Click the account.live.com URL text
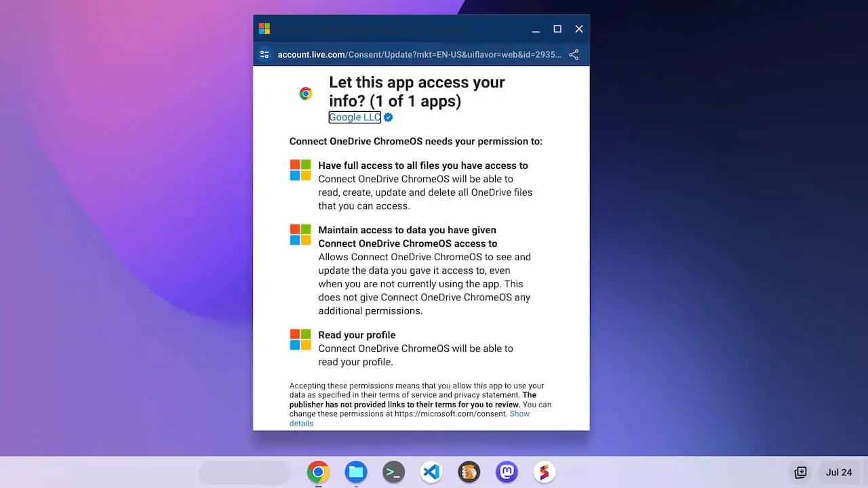 (420, 54)
